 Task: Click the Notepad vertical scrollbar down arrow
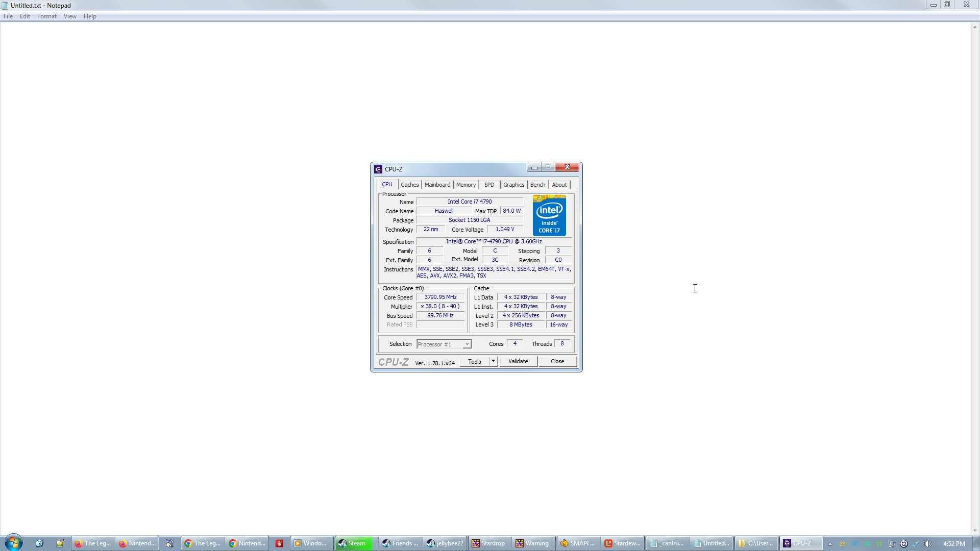click(x=975, y=531)
